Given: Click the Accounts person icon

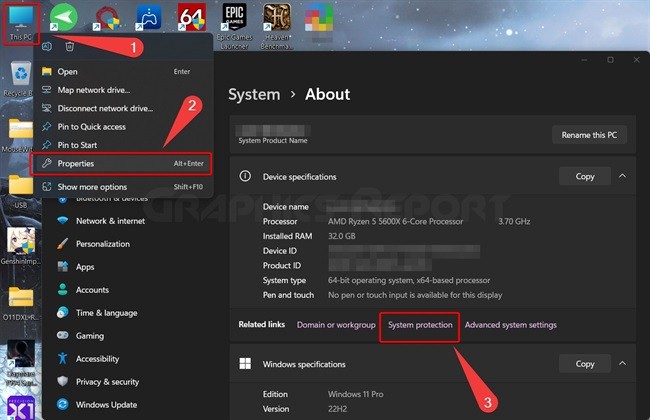Looking at the screenshot, I should [63, 289].
